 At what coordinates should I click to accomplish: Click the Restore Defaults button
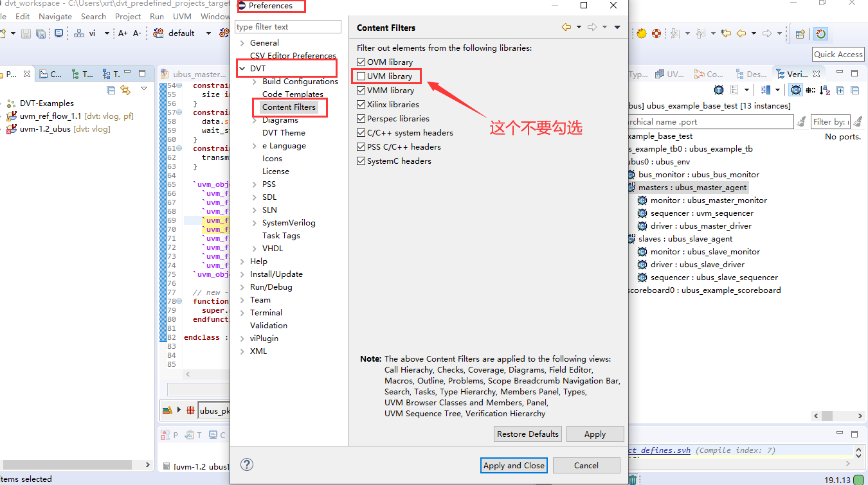pos(527,434)
